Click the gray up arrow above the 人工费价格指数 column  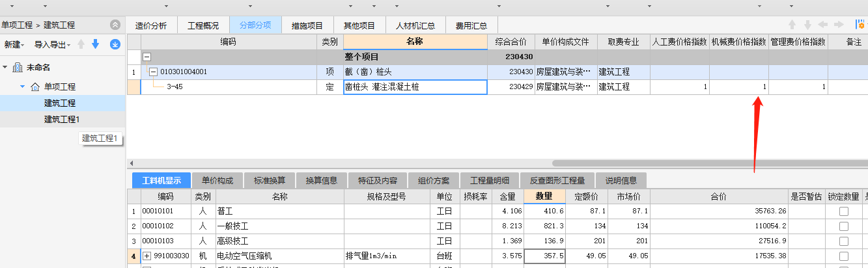tap(792, 25)
